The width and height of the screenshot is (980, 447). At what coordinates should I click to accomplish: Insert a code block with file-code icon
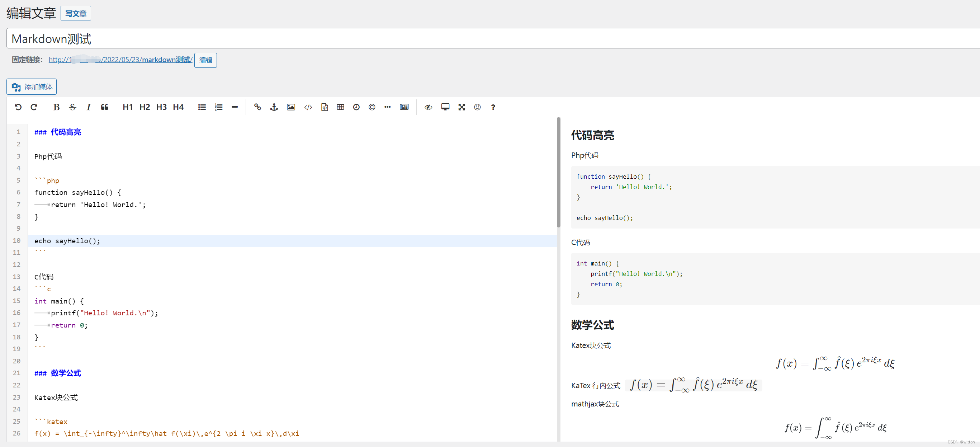tap(325, 107)
